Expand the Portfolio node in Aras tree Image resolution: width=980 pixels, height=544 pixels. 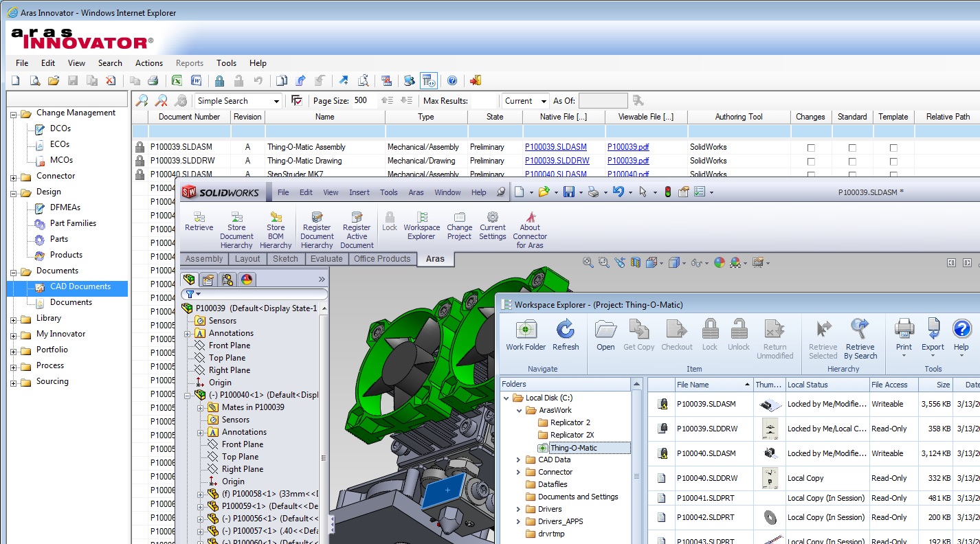click(14, 352)
